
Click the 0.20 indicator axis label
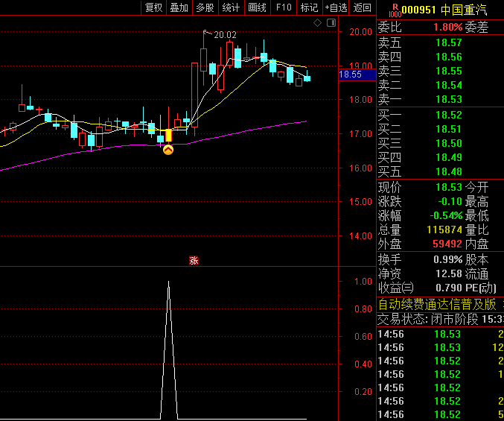click(x=363, y=392)
